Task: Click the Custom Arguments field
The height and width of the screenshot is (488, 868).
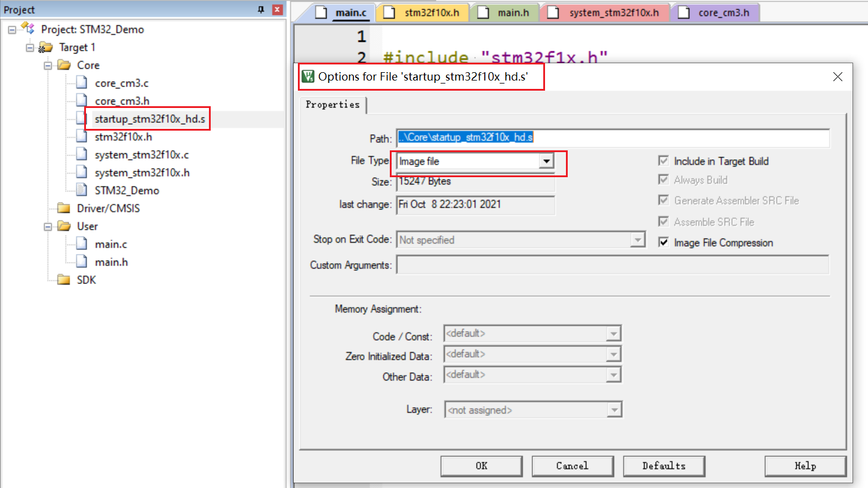Action: (613, 265)
